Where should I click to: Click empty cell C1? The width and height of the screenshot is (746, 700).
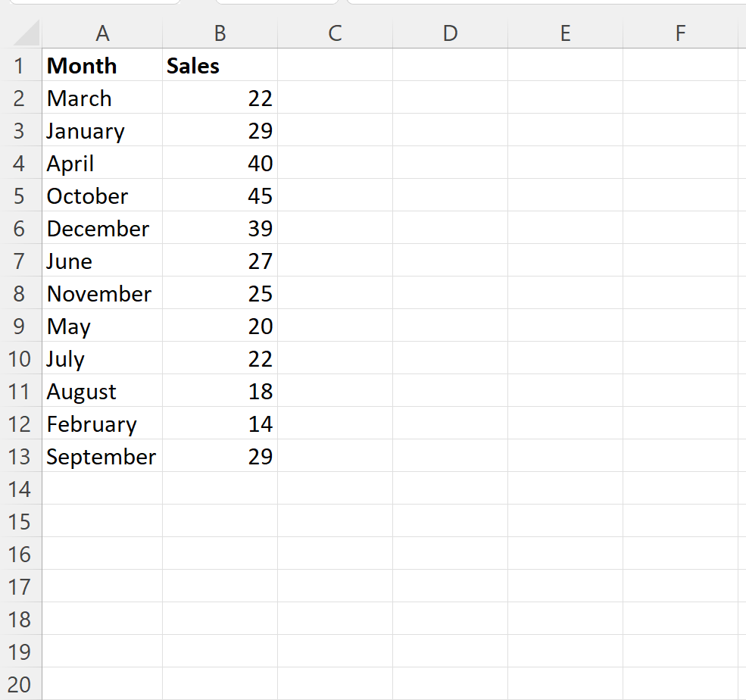(335, 64)
